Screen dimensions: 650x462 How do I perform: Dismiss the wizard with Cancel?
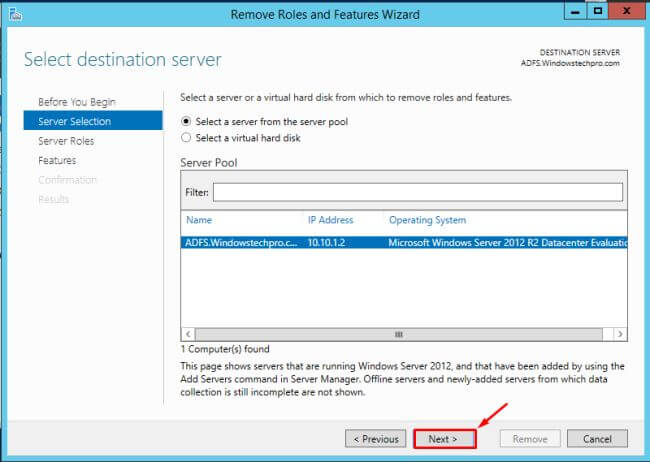pyautogui.click(x=597, y=439)
